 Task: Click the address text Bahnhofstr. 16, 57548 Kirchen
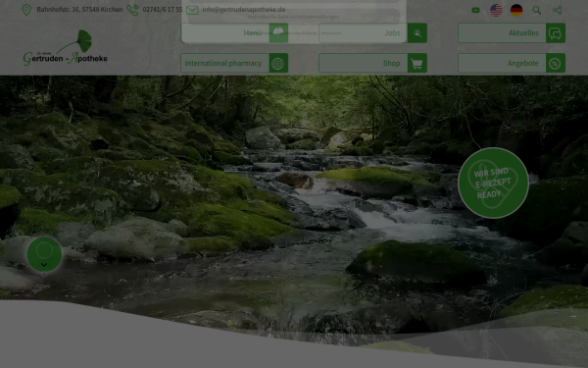click(79, 10)
